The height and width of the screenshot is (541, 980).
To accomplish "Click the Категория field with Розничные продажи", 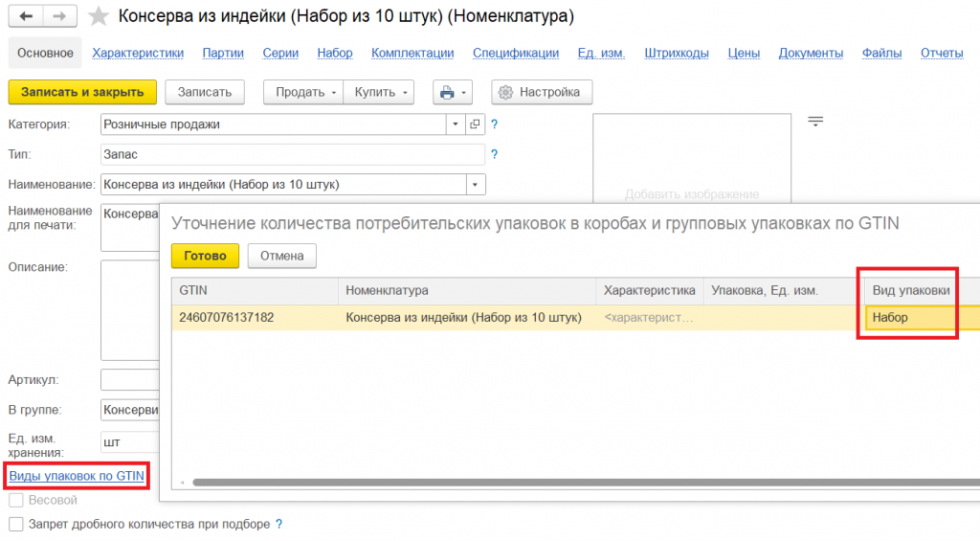I will [273, 124].
